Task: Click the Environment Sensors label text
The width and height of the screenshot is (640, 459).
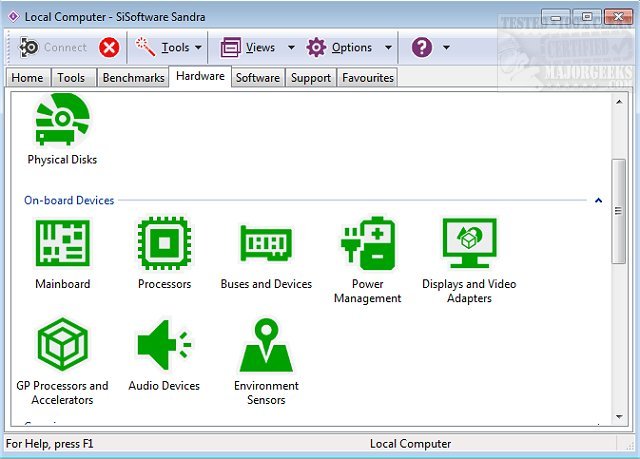Action: (266, 392)
